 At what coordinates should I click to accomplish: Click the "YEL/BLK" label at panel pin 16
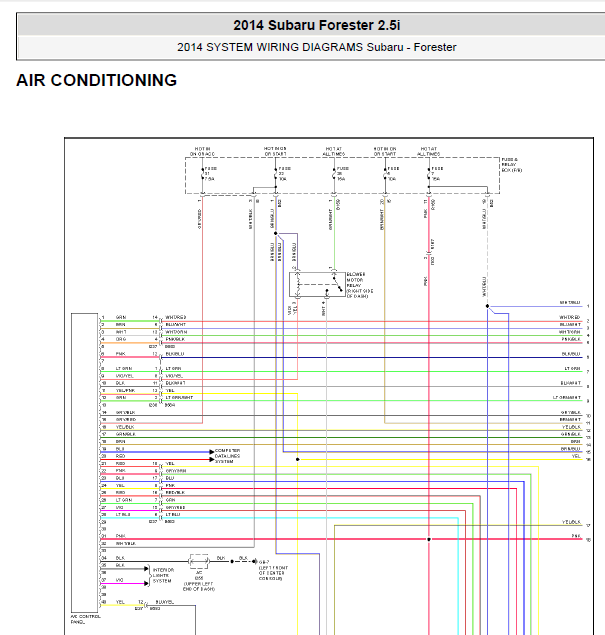(x=125, y=427)
